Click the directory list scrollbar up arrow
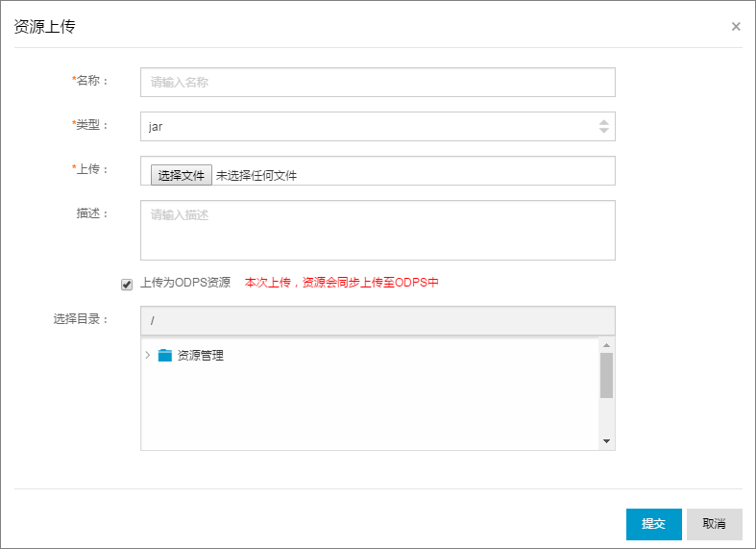Image resolution: width=756 pixels, height=549 pixels. pyautogui.click(x=606, y=345)
